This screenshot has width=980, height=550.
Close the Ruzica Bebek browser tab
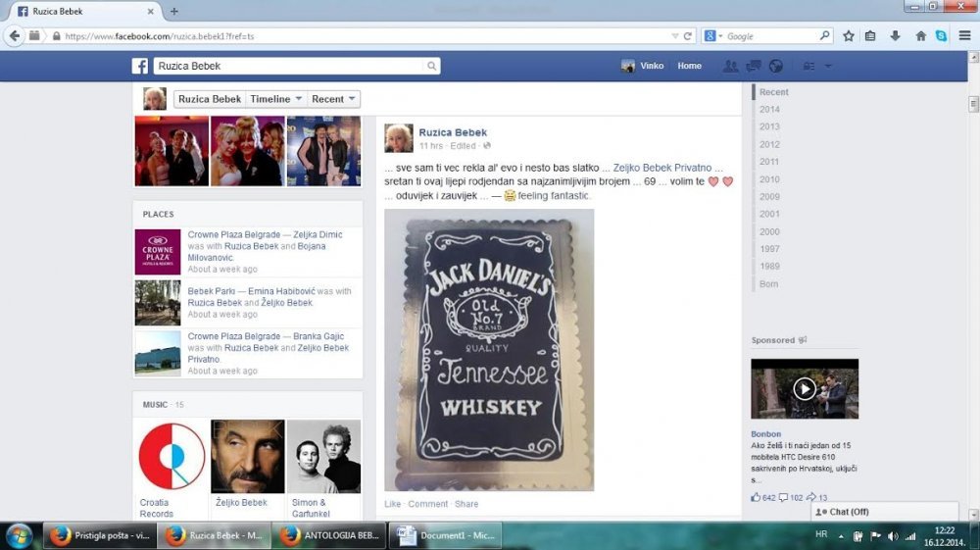pyautogui.click(x=151, y=11)
